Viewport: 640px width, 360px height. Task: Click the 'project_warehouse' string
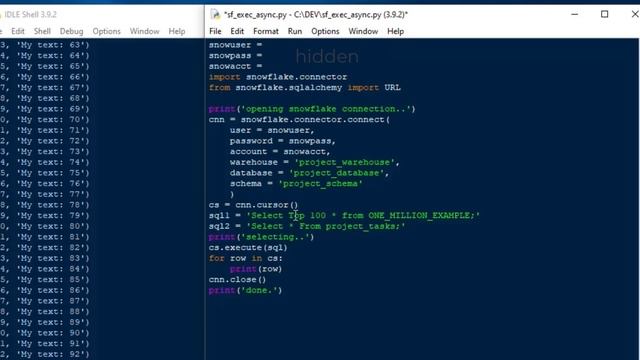coord(344,162)
